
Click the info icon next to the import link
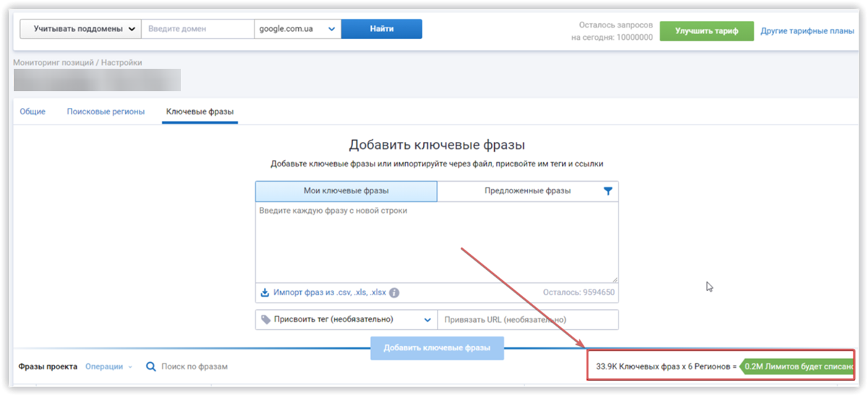click(394, 293)
